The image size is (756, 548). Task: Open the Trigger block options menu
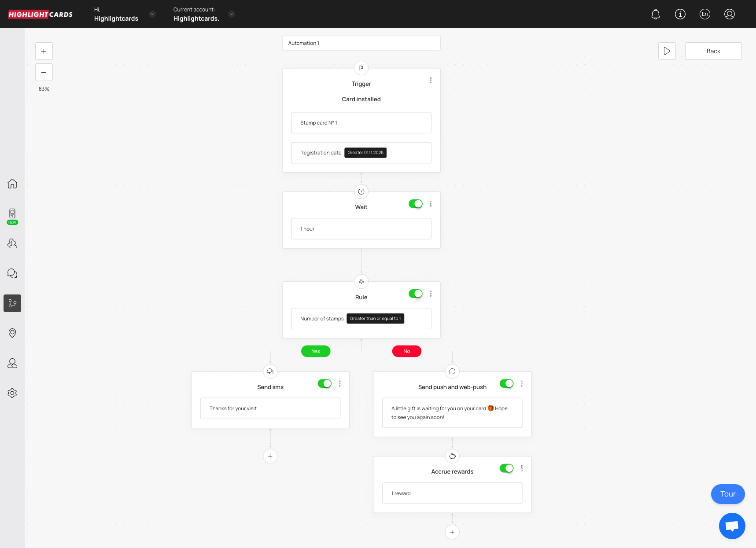431,80
